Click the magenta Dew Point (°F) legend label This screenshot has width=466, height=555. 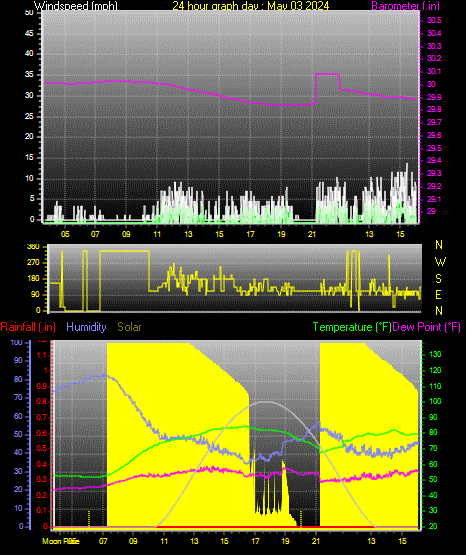coord(427,327)
